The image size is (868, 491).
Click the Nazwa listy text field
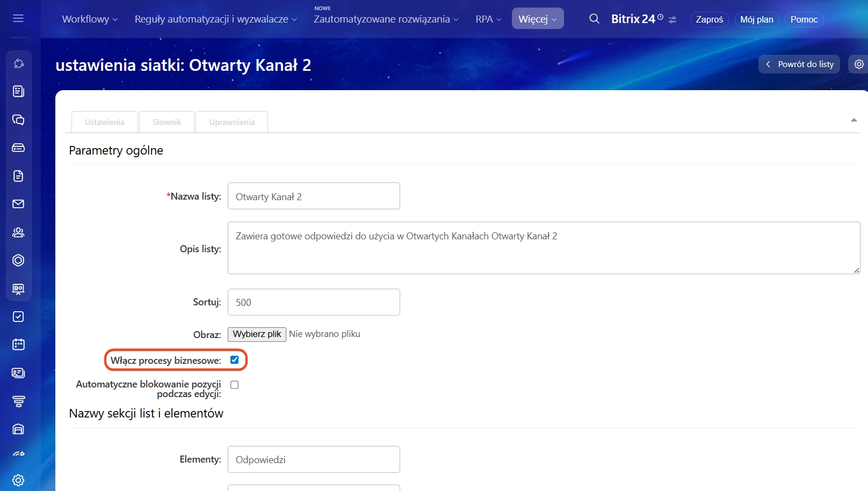(x=314, y=196)
